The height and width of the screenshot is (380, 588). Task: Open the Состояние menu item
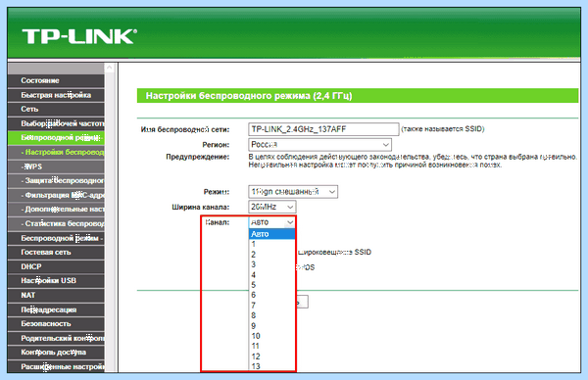tap(56, 80)
